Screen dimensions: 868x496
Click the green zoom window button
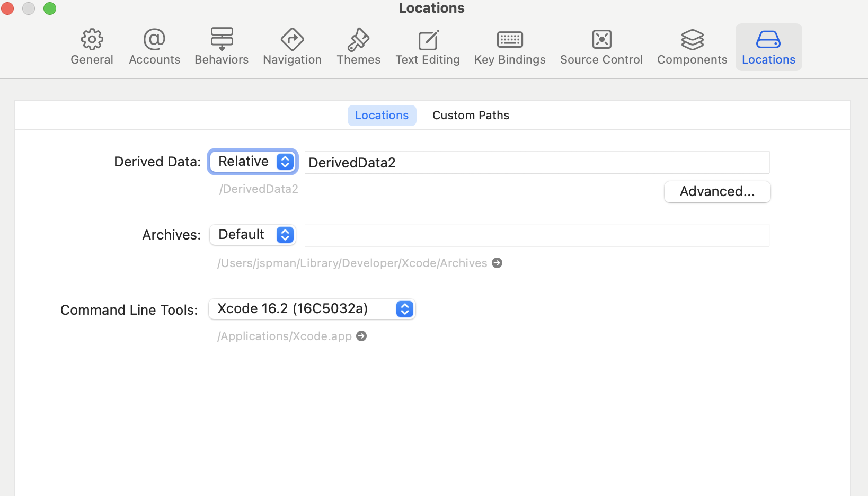coord(50,8)
